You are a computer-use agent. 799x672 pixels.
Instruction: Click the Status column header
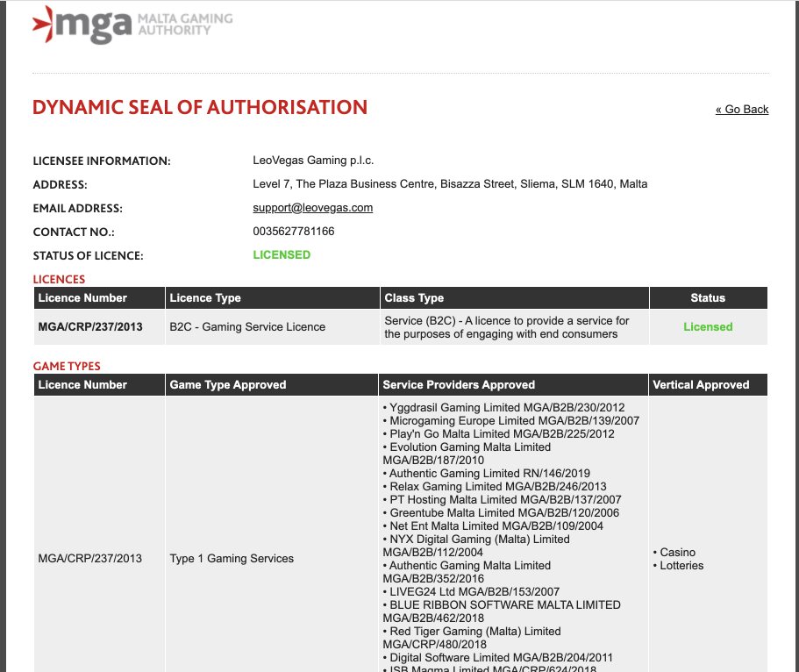tap(709, 297)
